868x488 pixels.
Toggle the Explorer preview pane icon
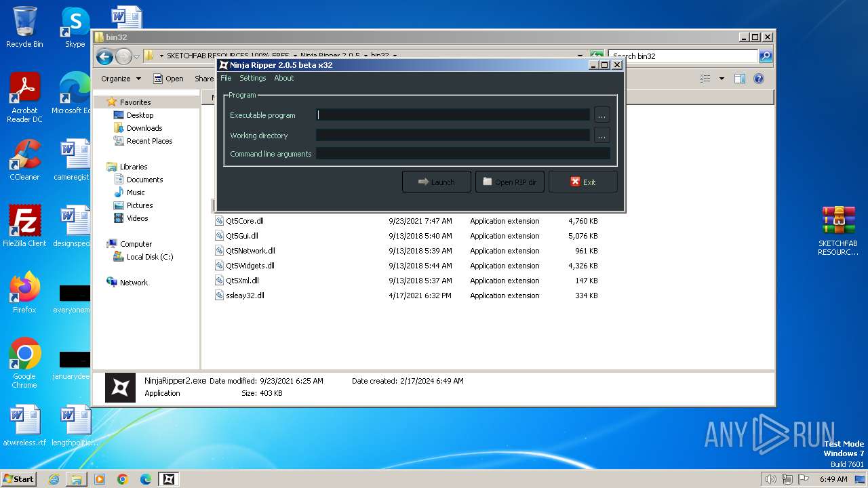coord(740,79)
